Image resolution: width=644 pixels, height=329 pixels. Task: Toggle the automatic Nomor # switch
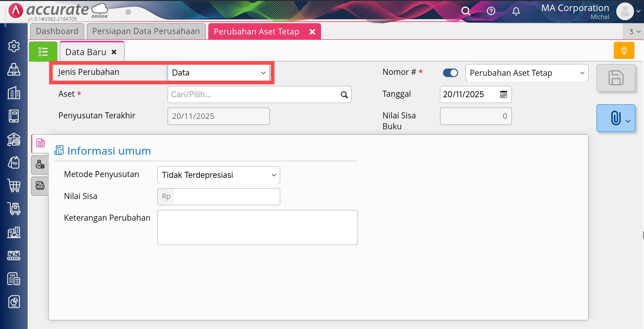click(450, 73)
